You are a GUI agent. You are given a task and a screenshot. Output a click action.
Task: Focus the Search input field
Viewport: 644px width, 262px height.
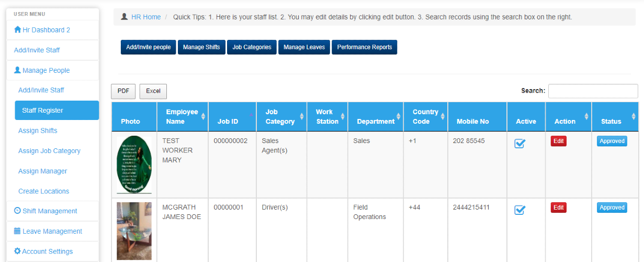593,91
